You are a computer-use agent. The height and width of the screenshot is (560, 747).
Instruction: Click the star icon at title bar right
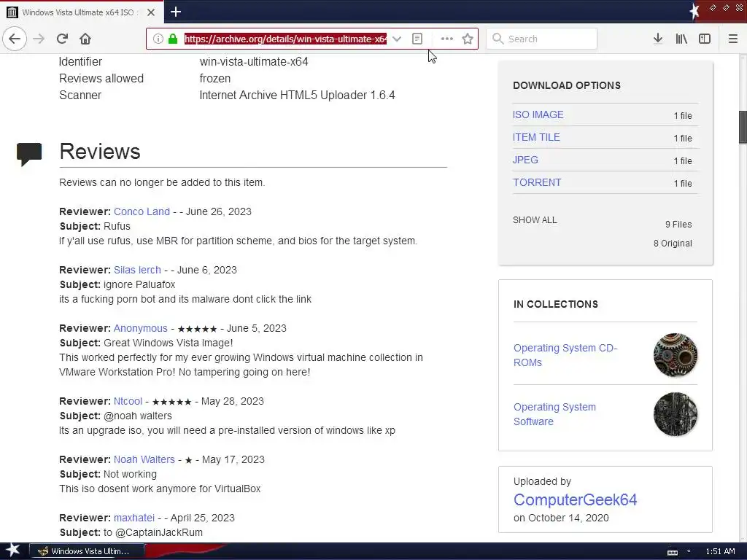point(694,11)
